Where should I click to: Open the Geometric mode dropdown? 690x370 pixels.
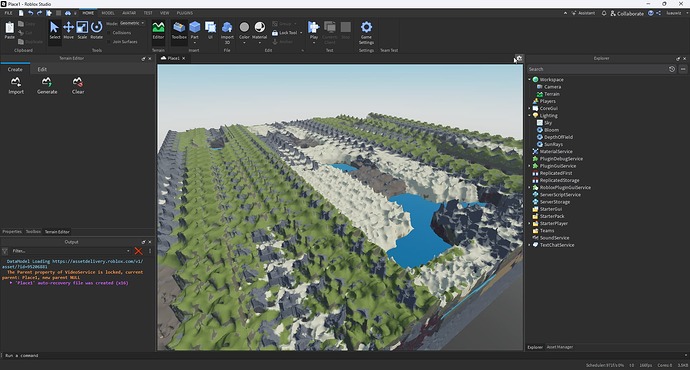click(132, 23)
